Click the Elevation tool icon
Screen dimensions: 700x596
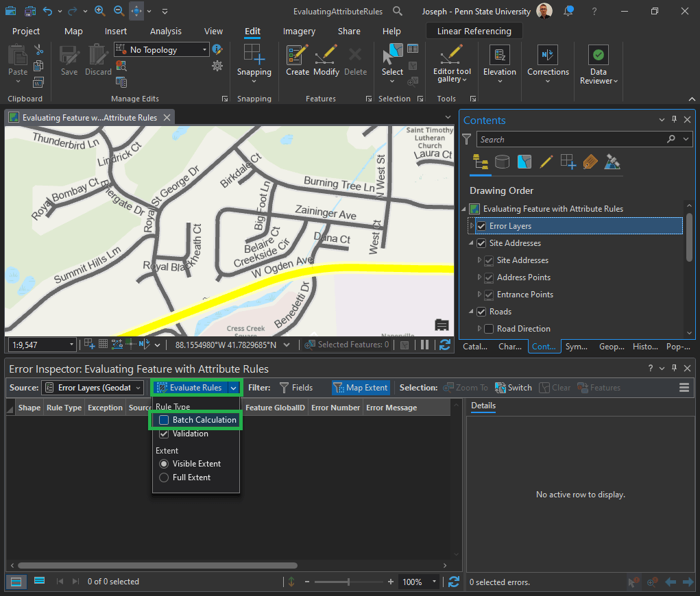click(499, 55)
